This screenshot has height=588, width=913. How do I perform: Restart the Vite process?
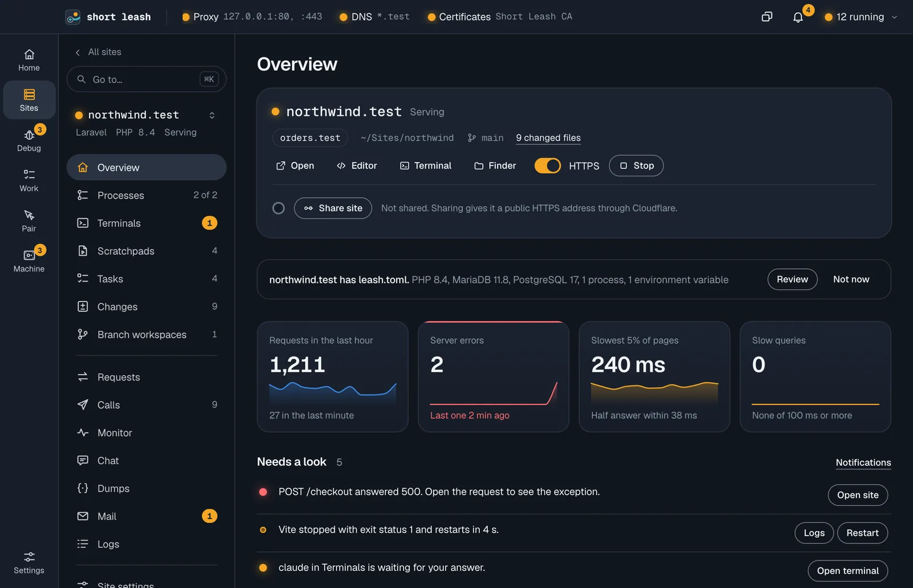[x=862, y=533]
